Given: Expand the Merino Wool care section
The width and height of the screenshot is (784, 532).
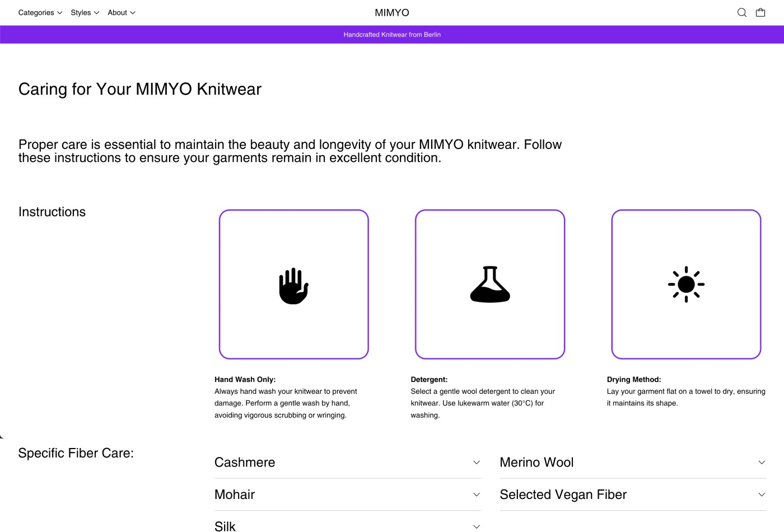Looking at the screenshot, I should point(633,463).
